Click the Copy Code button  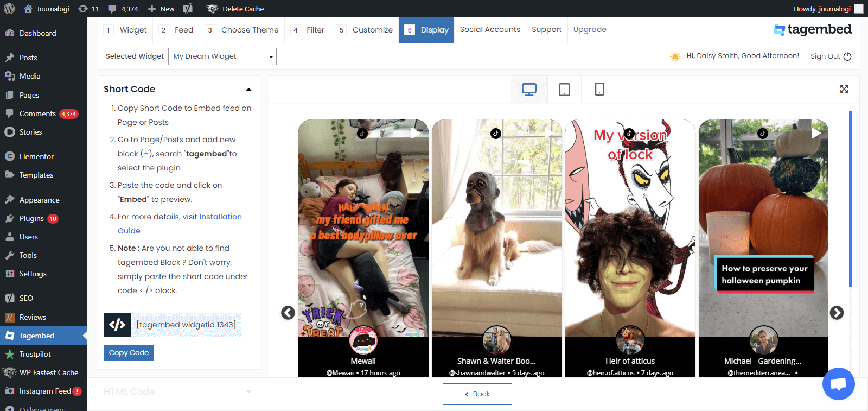click(129, 353)
